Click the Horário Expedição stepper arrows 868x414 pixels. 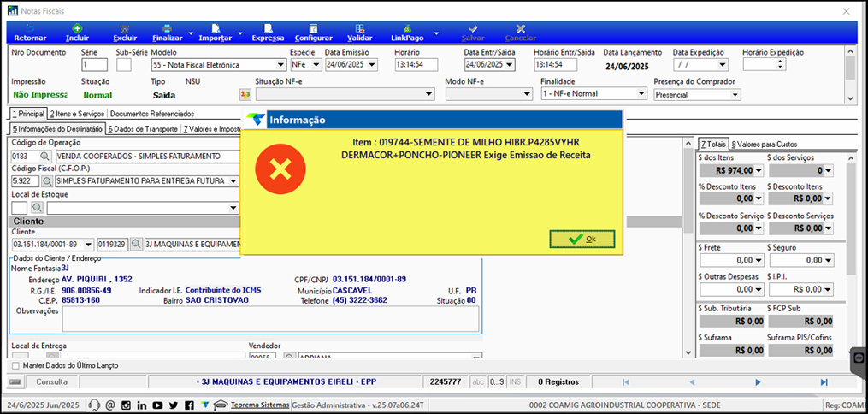pyautogui.click(x=781, y=65)
